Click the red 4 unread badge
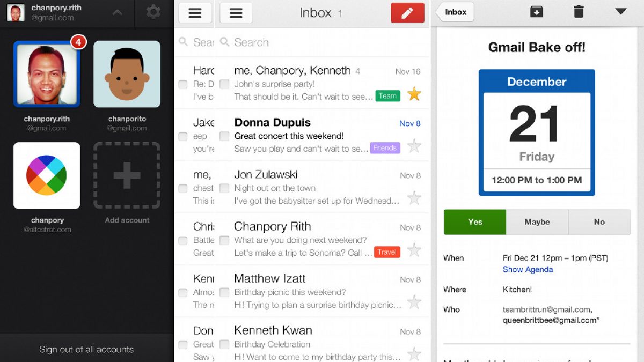The image size is (644, 362). [x=78, y=41]
